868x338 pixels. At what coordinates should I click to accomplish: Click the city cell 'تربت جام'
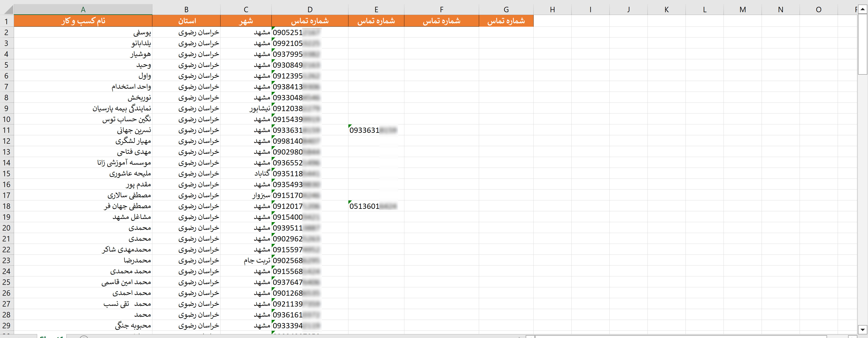point(246,260)
